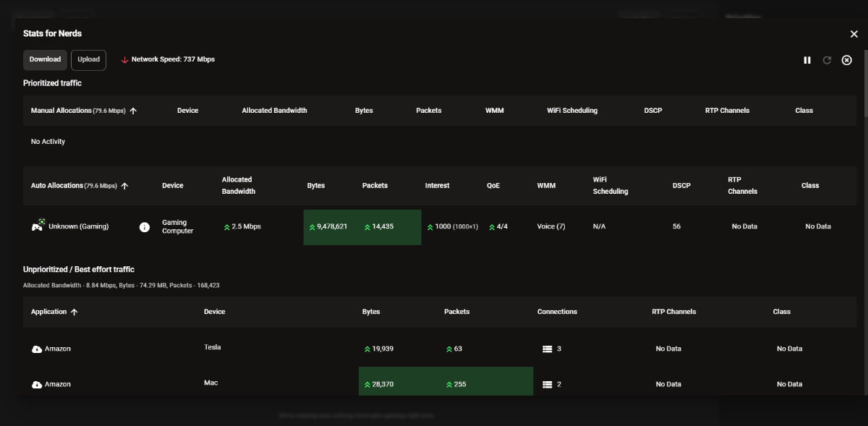Sort Manual Allocations with its arrow

click(133, 111)
